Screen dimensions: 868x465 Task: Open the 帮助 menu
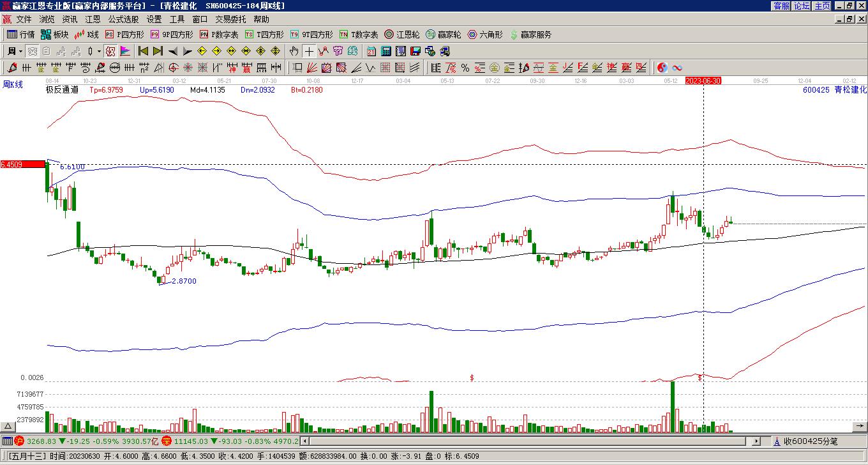tap(262, 19)
